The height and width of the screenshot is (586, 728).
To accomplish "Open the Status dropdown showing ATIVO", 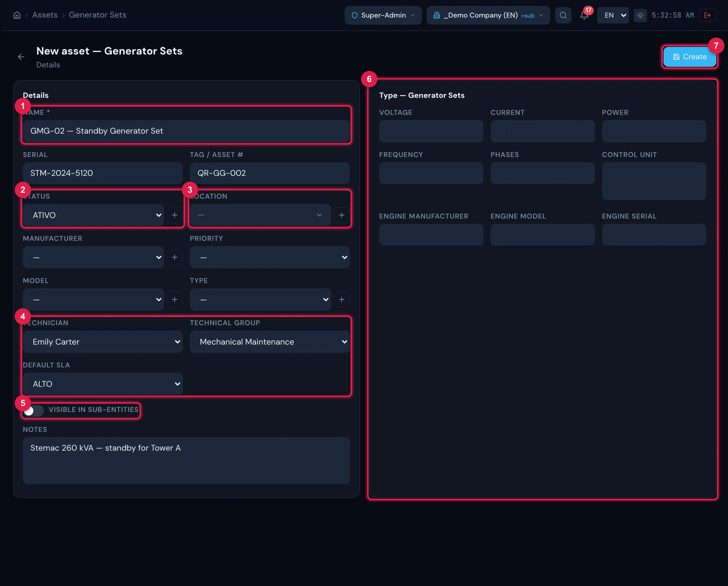I will pyautogui.click(x=93, y=215).
